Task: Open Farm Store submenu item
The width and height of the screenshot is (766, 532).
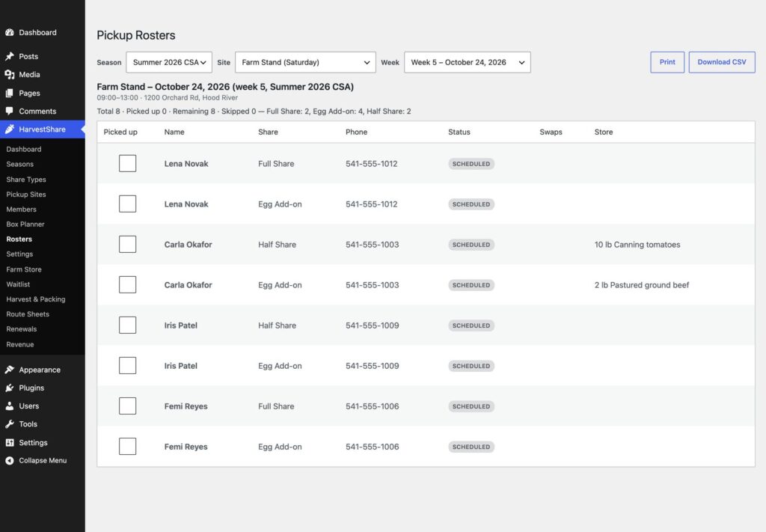Action: click(x=24, y=269)
